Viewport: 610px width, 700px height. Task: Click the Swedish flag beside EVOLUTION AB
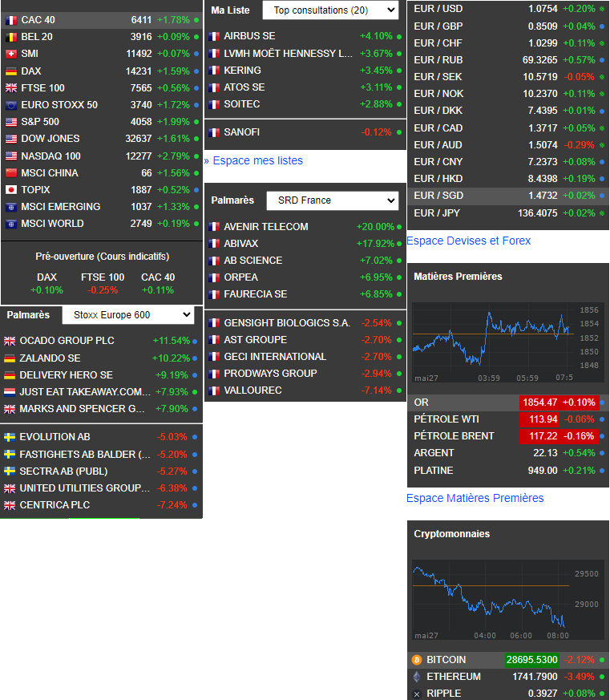tap(10, 438)
